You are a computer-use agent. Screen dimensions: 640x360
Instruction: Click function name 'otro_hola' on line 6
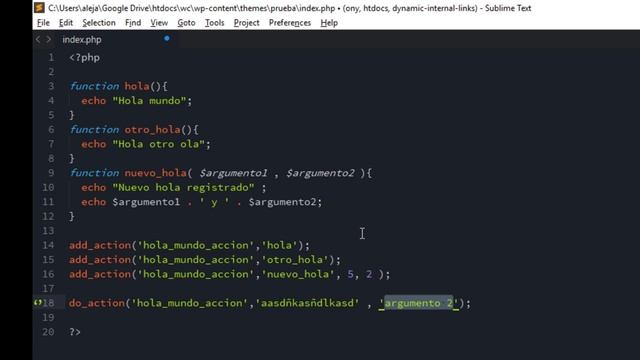(x=153, y=130)
